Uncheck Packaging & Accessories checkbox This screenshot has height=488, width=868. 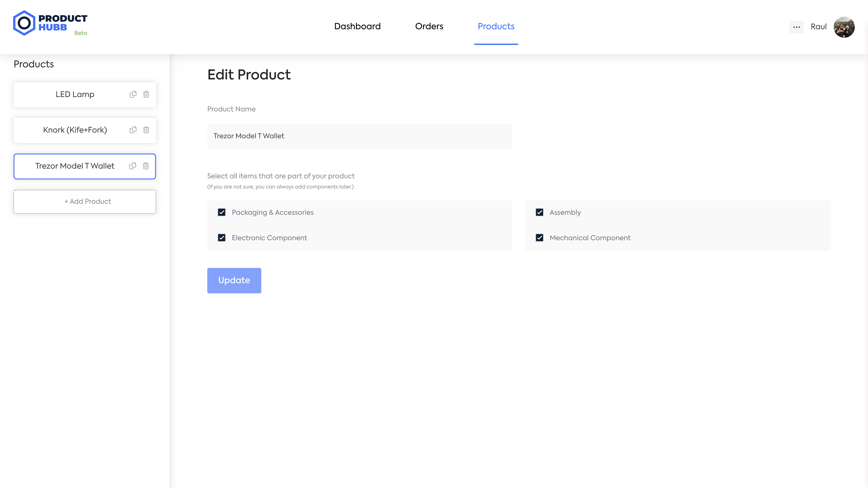coord(222,212)
